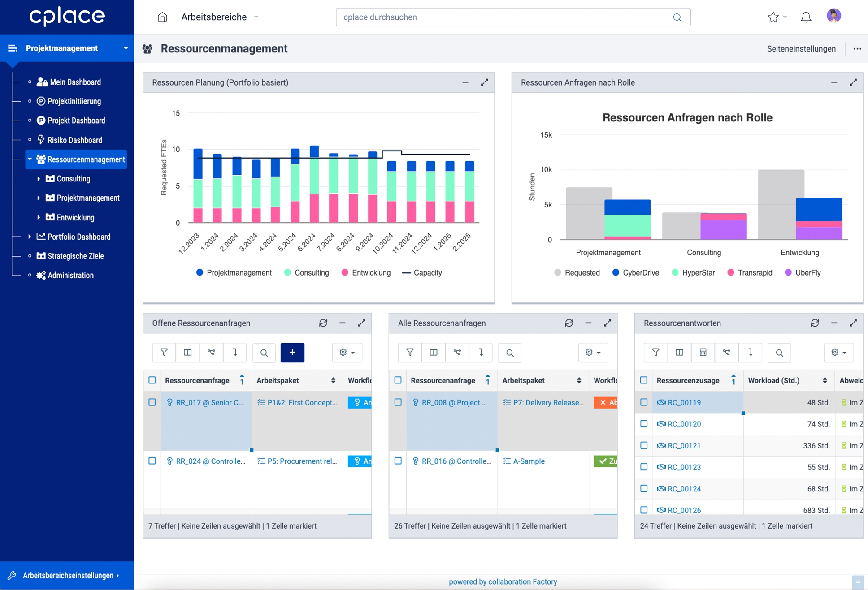The width and height of the screenshot is (868, 590).
Task: Go to Strategische Ziele in sidebar
Action: point(76,256)
